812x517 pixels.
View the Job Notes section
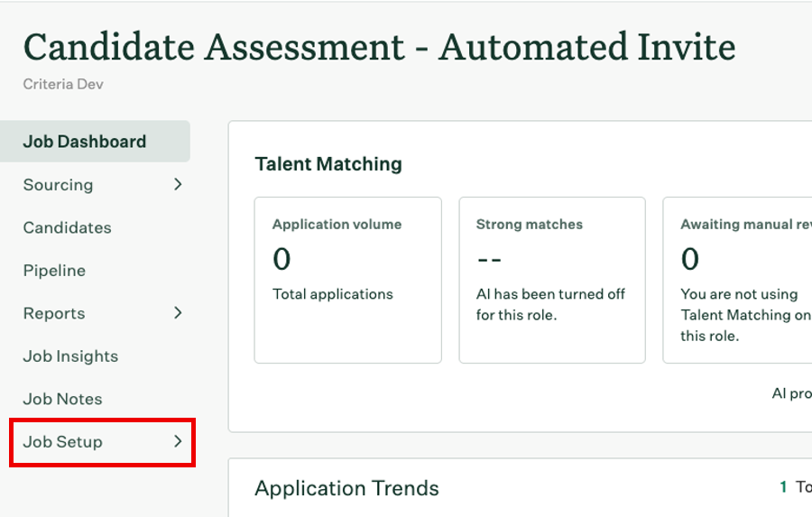coord(62,399)
